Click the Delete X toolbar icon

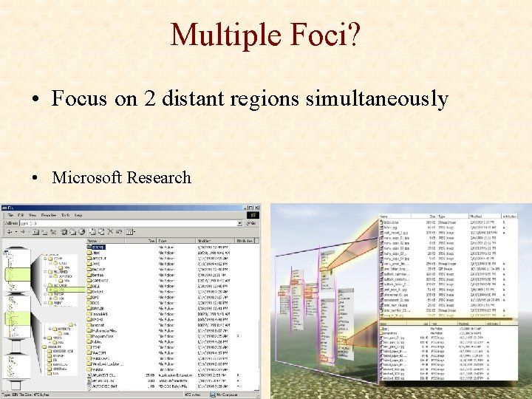(x=110, y=232)
